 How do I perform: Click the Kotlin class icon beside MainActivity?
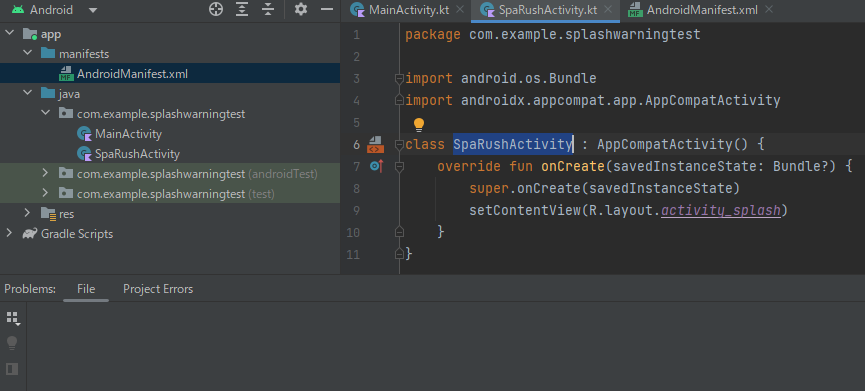[x=84, y=134]
